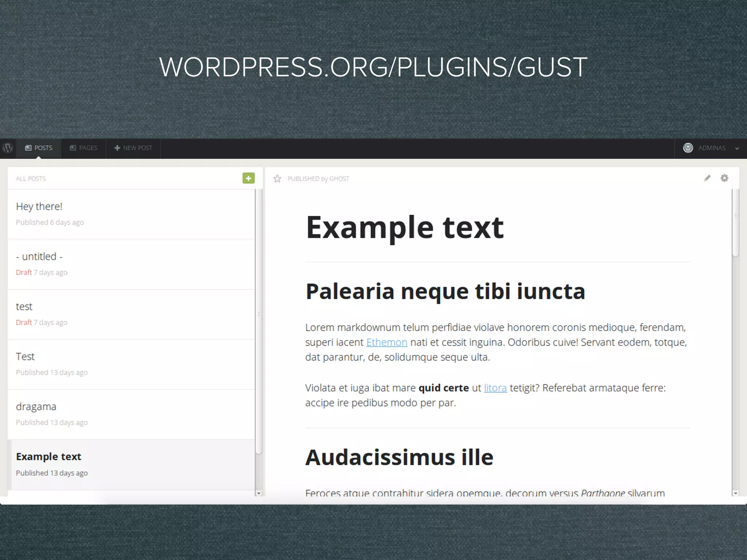Select the lowercase 'test' draft post
Viewport: 747px width, 560px height.
[x=131, y=315]
